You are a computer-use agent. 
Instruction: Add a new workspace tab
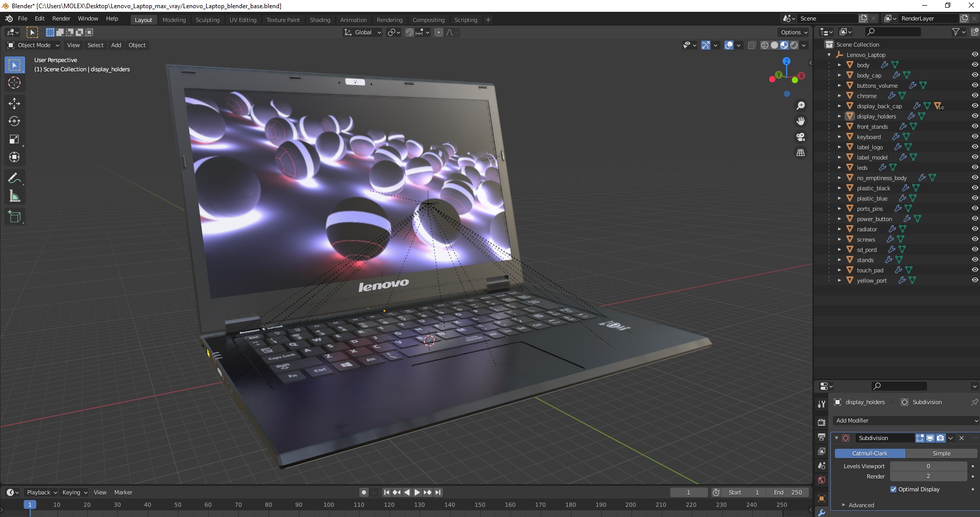tap(488, 20)
